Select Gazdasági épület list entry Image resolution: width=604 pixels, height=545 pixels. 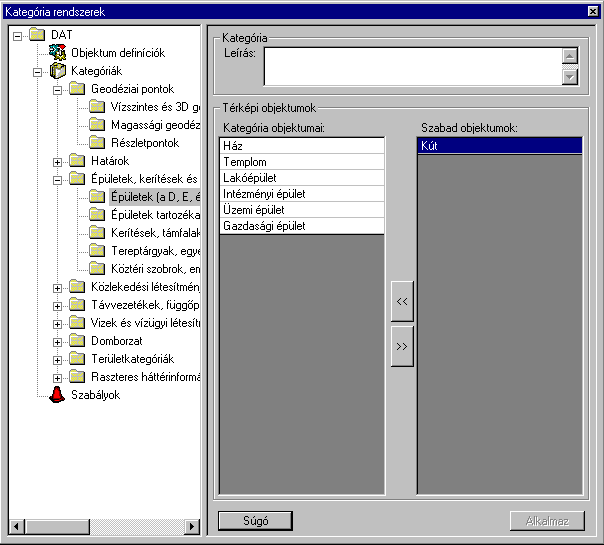(x=301, y=226)
